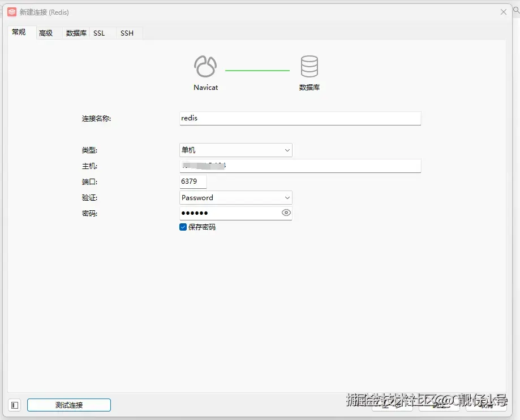The width and height of the screenshot is (520, 420).
Task: Uncheck the 保存密码 checkbox
Action: pos(183,227)
